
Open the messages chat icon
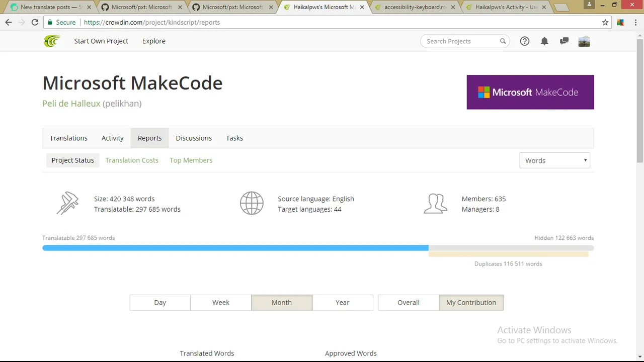[x=564, y=41]
